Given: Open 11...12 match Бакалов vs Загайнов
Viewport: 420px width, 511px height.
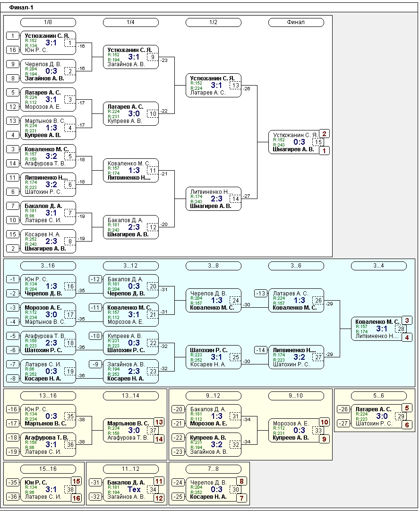Looking at the screenshot, I should tap(131, 489).
